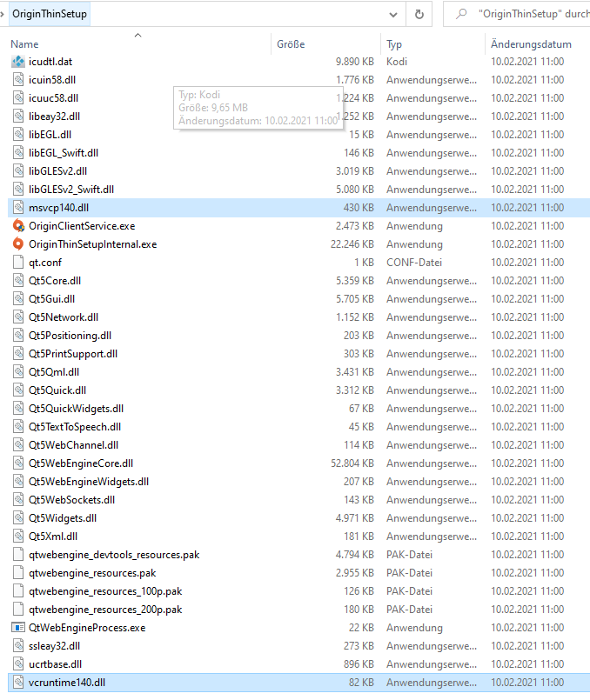Click the DLL icon of Qt5WebEngineCore.dll
The height and width of the screenshot is (700, 590).
tap(18, 463)
